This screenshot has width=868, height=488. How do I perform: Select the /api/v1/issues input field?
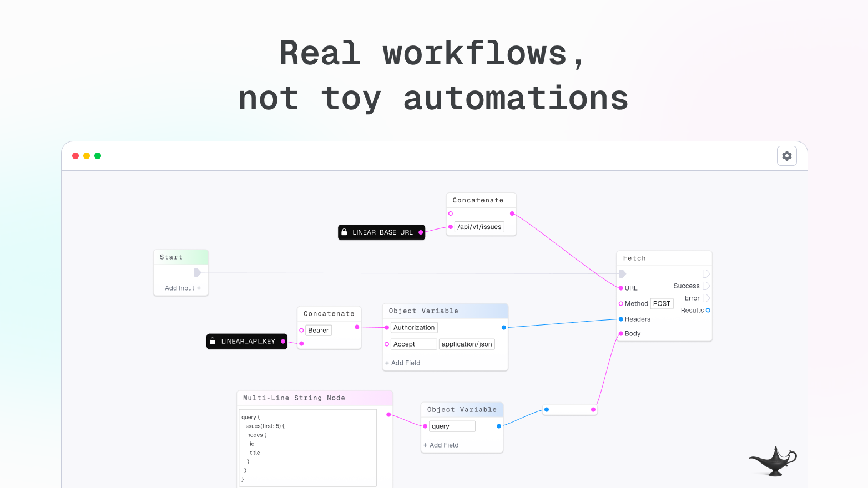point(480,227)
